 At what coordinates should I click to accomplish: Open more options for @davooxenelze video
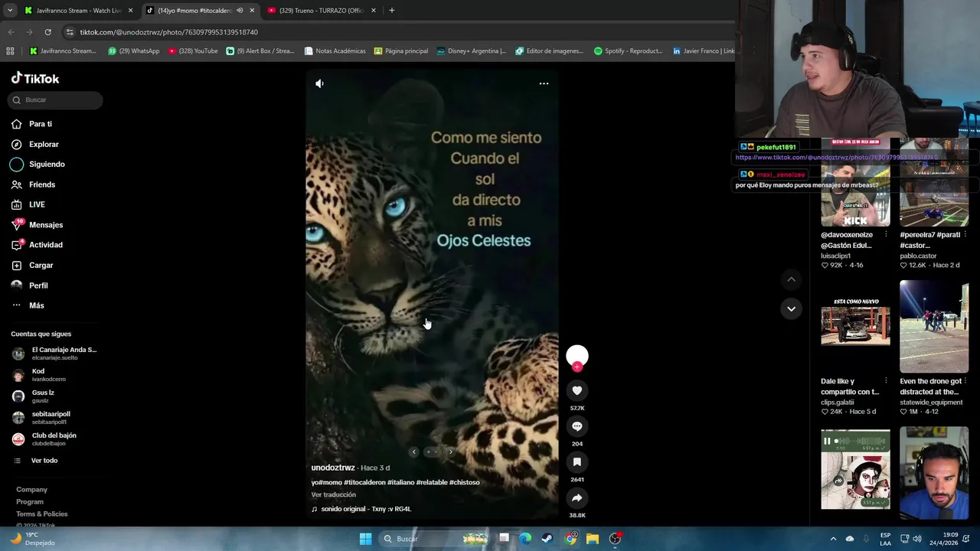[x=886, y=234]
